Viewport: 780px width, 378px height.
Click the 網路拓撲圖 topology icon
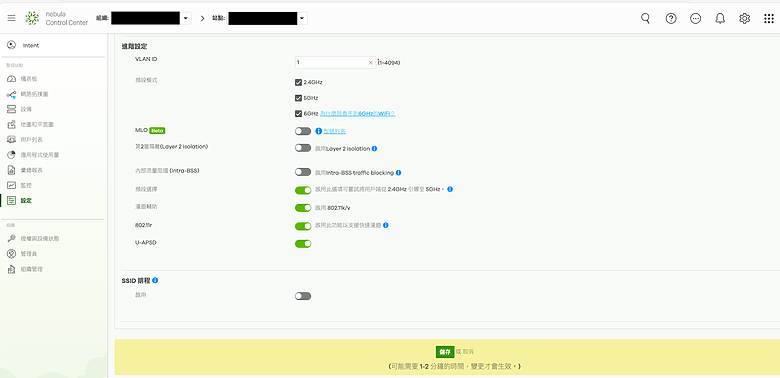coord(11,94)
